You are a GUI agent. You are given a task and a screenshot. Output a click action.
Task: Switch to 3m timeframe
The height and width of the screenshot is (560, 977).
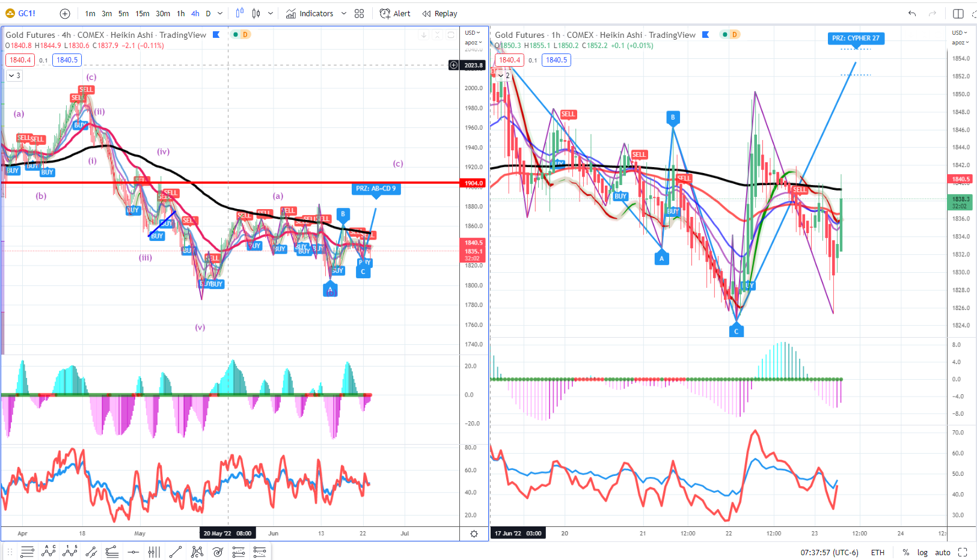tap(106, 13)
